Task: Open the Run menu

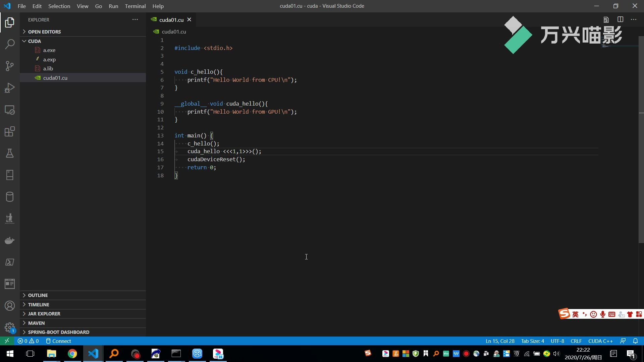Action: (113, 6)
